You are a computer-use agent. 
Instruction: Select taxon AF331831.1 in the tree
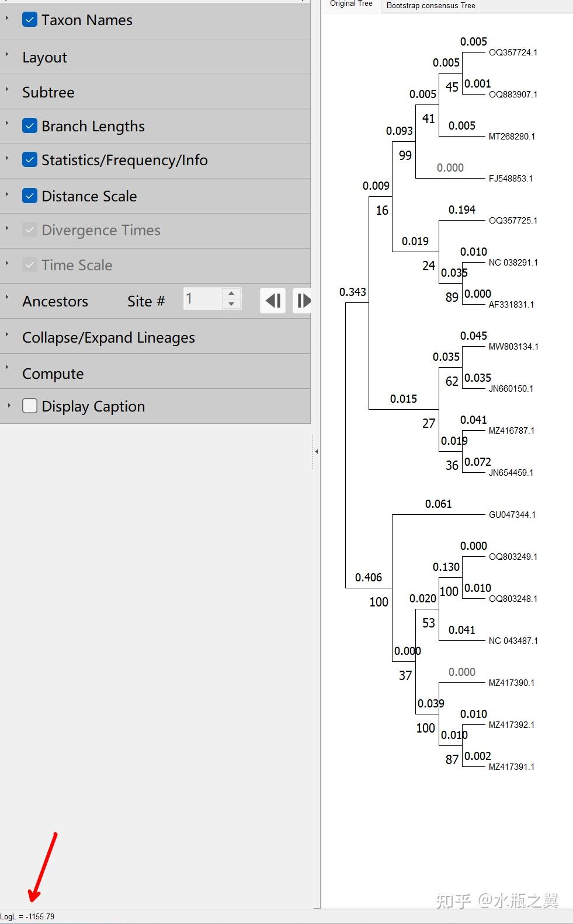point(511,305)
